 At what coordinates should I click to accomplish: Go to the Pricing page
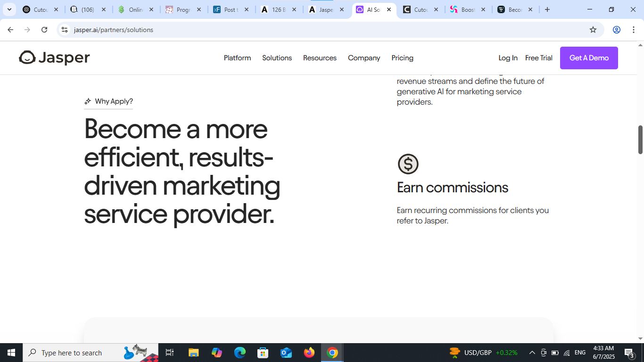[402, 58]
